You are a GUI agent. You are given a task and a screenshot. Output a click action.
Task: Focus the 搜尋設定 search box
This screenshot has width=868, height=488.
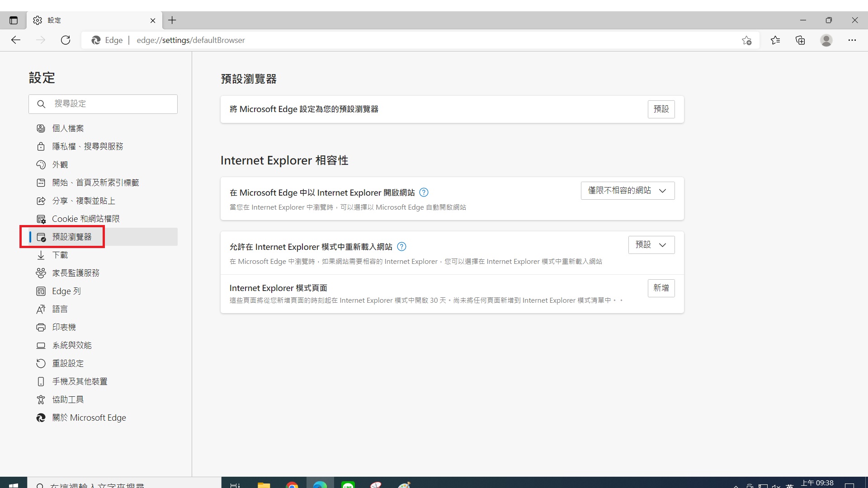[x=103, y=104]
